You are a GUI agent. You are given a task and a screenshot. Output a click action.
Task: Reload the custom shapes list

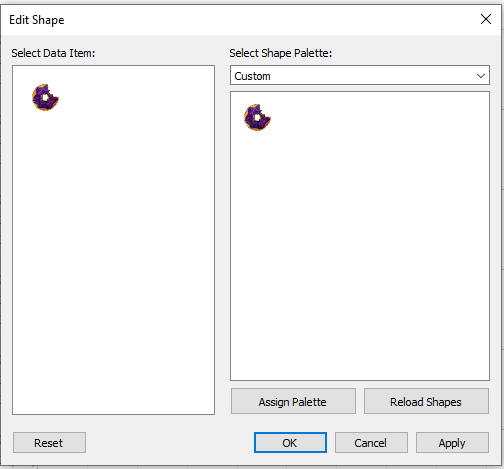426,401
